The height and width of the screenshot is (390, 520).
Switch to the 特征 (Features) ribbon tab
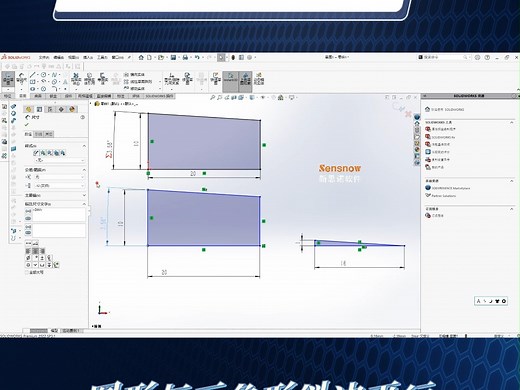click(x=7, y=96)
